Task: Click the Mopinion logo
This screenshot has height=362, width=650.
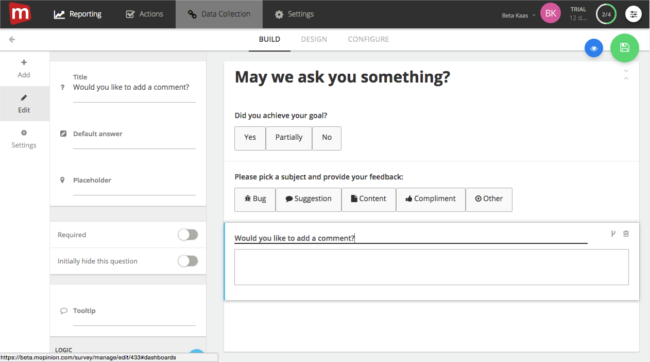Action: [x=19, y=14]
